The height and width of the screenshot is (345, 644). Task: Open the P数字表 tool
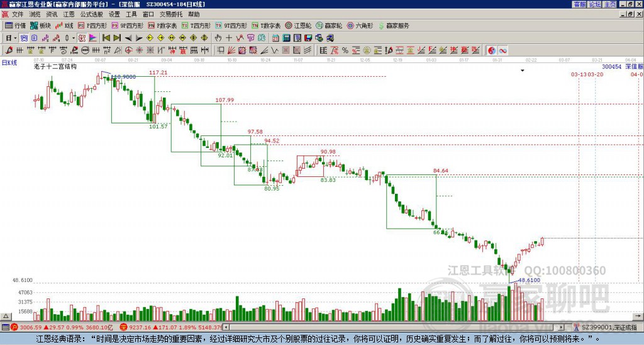point(162,25)
